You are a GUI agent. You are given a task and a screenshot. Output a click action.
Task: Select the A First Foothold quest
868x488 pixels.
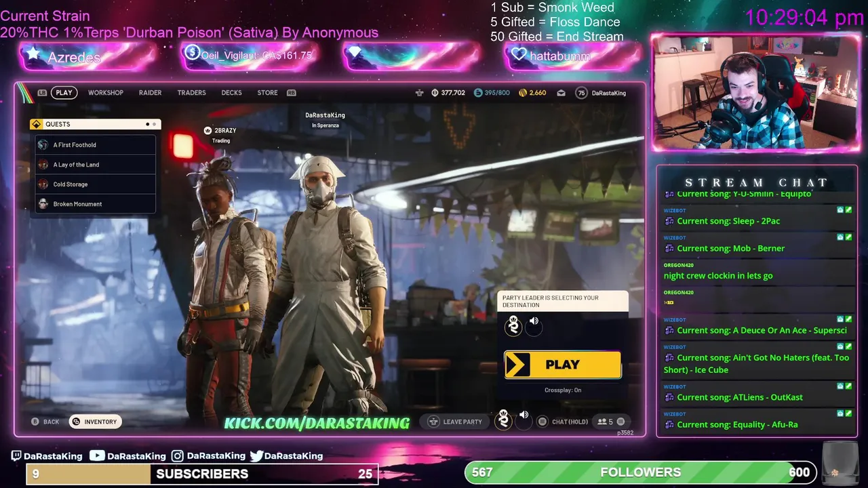(96, 145)
